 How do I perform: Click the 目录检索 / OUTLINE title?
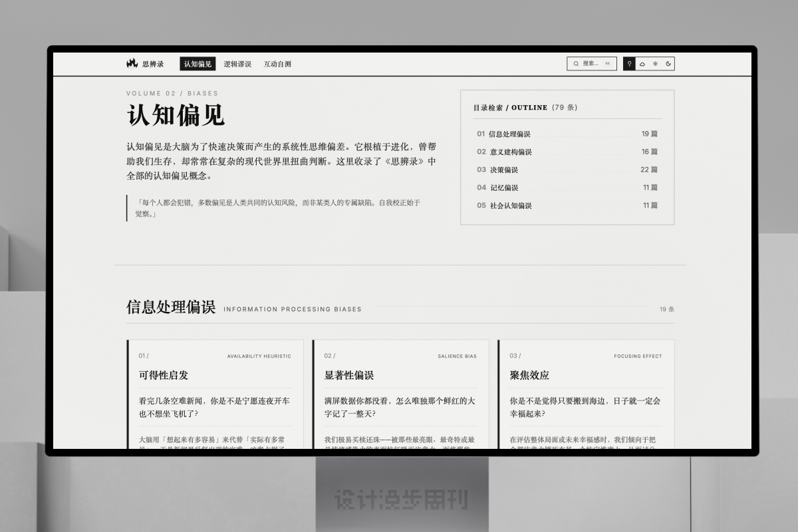coord(510,107)
